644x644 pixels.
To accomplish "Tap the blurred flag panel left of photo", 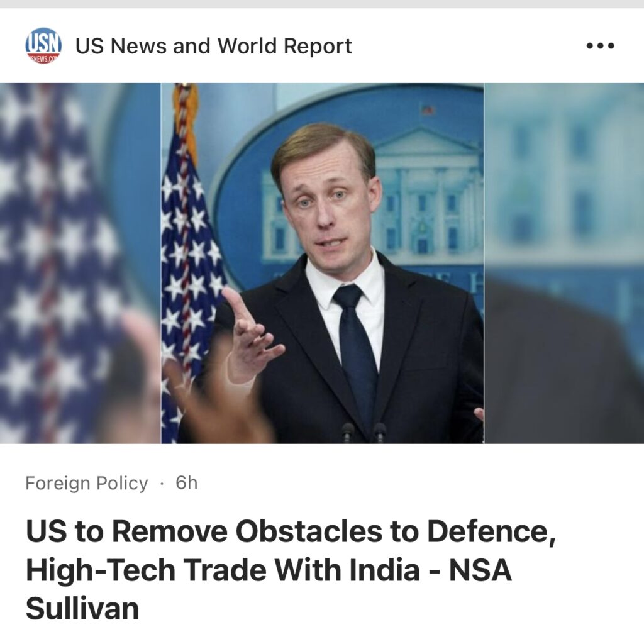I will [80, 264].
